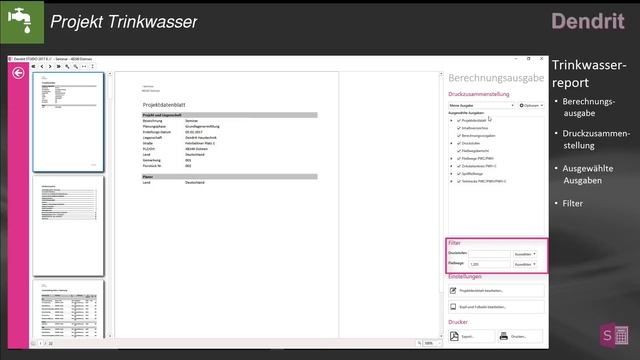Click the second magnifier zoom icon in toolbar
Image resolution: width=640 pixels, height=360 pixels.
tap(76, 66)
